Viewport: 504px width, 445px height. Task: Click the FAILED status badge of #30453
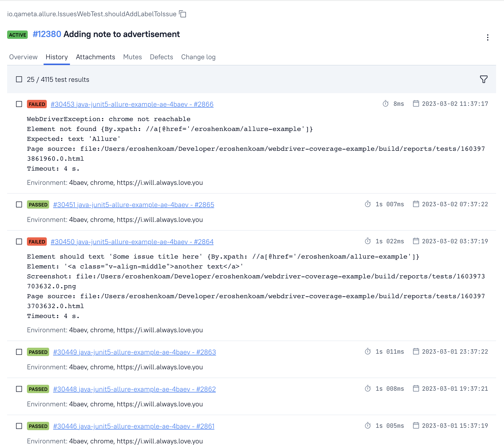37,104
